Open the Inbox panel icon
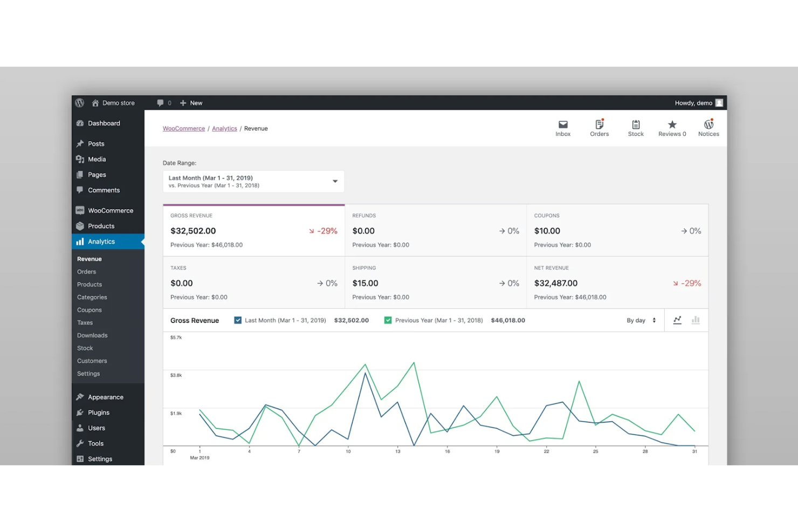 coord(563,128)
